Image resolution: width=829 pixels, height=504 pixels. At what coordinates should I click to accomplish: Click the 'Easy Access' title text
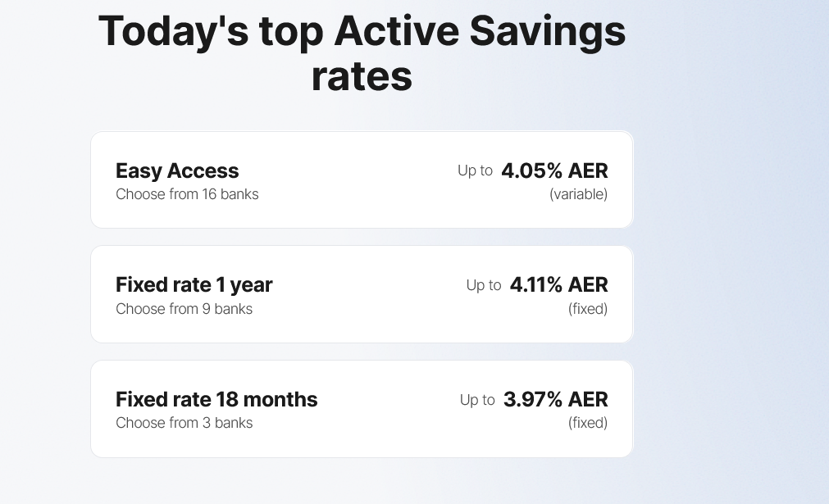tap(177, 171)
